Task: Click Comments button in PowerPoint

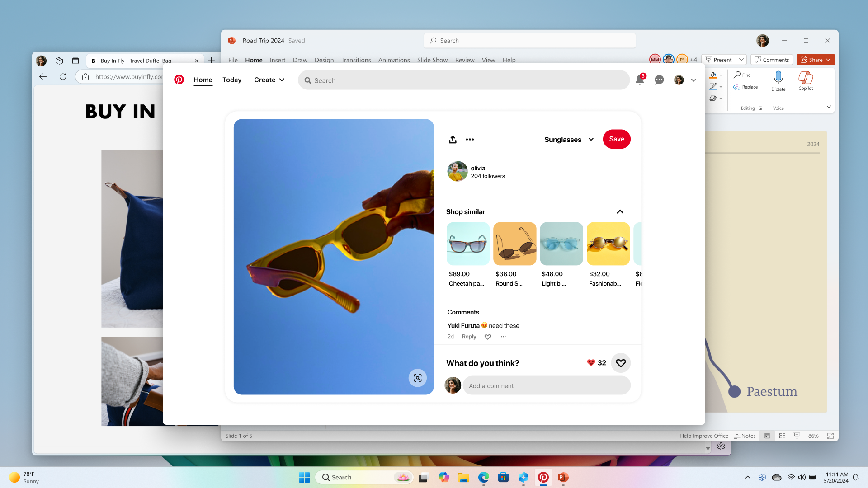Action: (771, 60)
